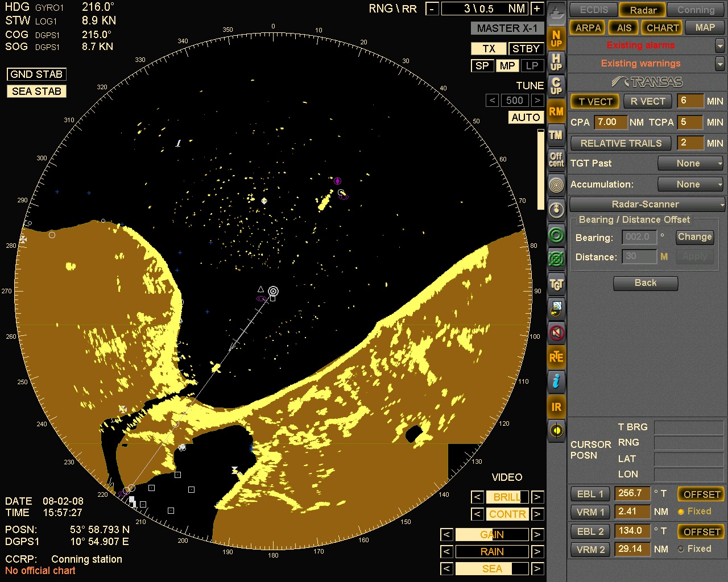Click the mute/sound-off icon in sidebar
Image resolution: width=728 pixels, height=582 pixels.
556,332
